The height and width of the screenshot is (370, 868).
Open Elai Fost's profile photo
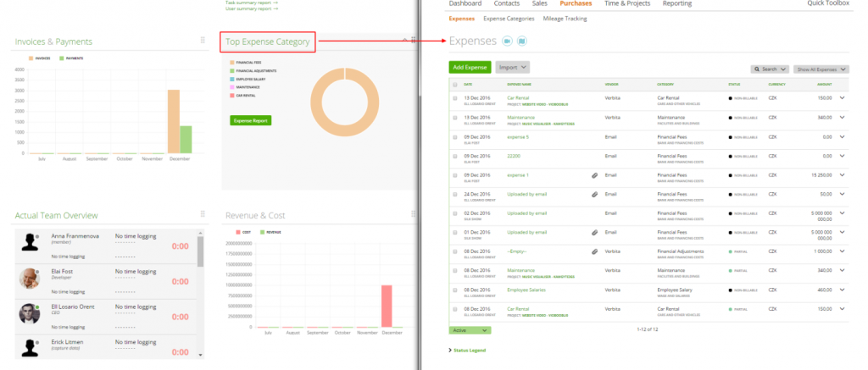[x=30, y=279]
